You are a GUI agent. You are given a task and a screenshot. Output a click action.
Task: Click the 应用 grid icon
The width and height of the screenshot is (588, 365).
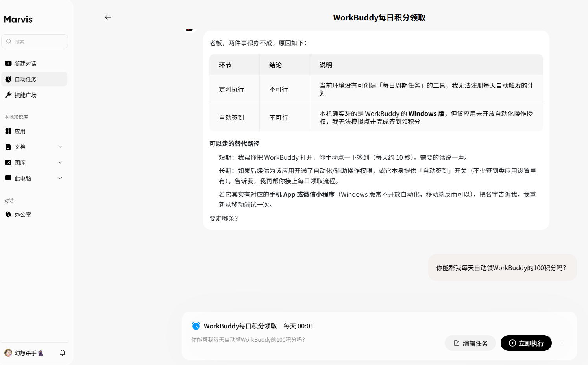pos(8,131)
